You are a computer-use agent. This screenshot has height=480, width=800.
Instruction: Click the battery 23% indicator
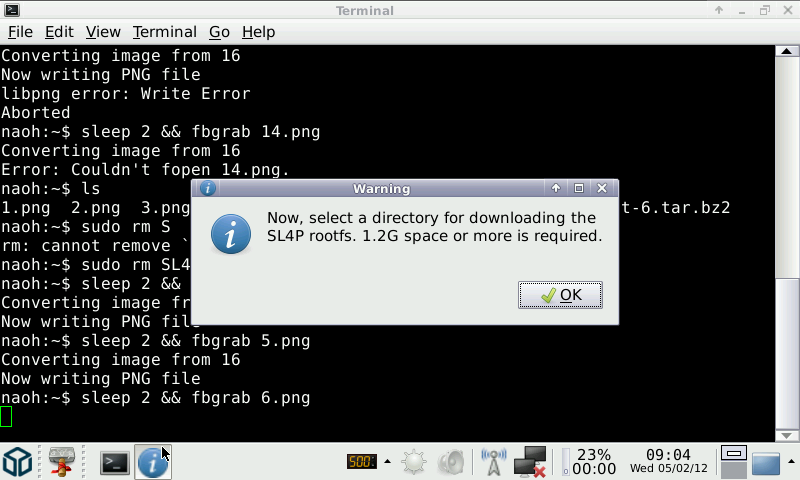click(x=592, y=462)
